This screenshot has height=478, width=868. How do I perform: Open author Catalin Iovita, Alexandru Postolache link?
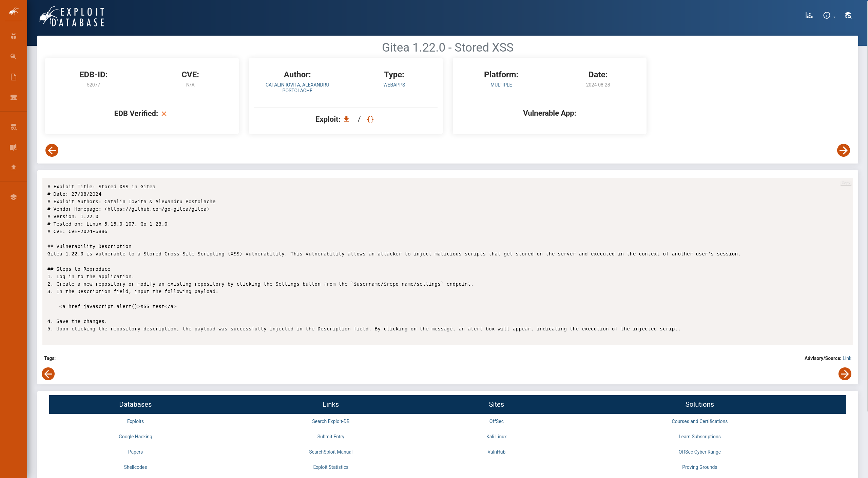coord(297,88)
